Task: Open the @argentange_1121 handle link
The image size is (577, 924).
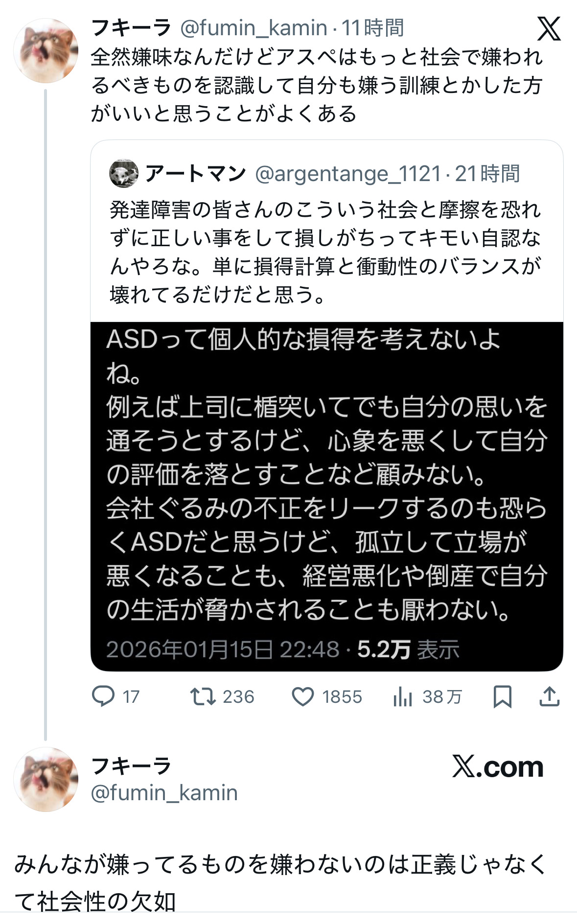Action: (348, 174)
